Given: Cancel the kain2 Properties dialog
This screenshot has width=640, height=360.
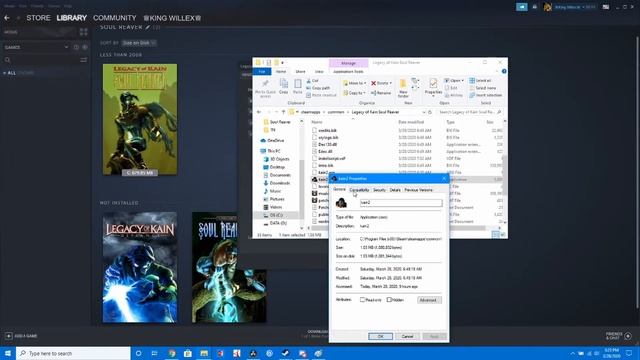Looking at the screenshot, I should pyautogui.click(x=407, y=336).
